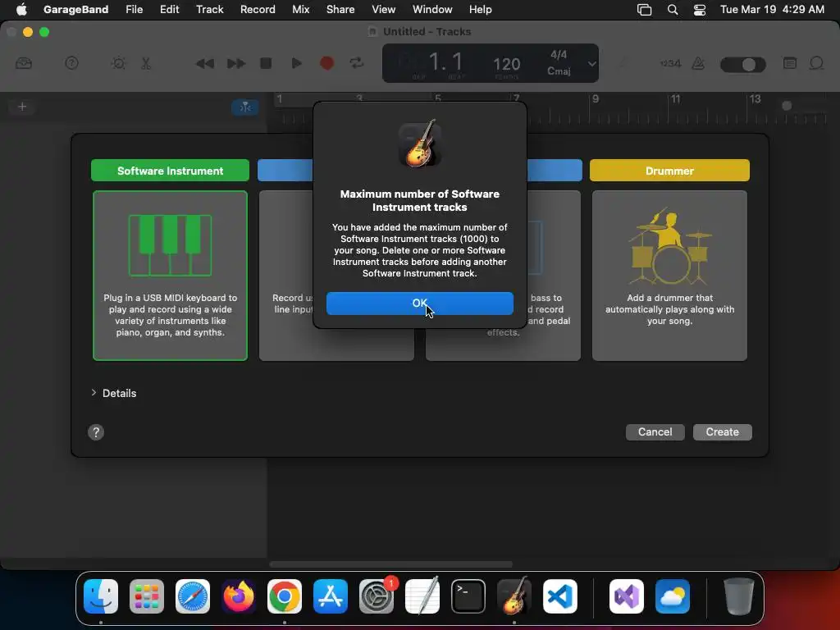Open the Share menu
Image resolution: width=840 pixels, height=630 pixels.
340,9
